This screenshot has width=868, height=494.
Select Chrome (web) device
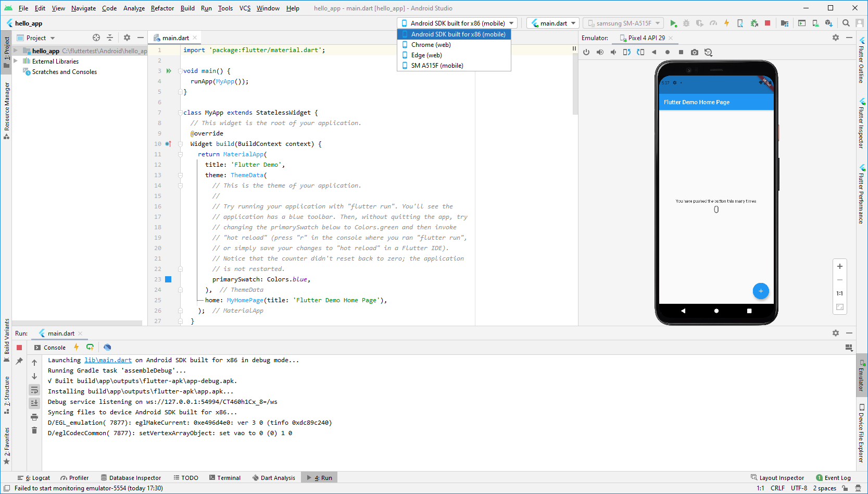(x=454, y=45)
